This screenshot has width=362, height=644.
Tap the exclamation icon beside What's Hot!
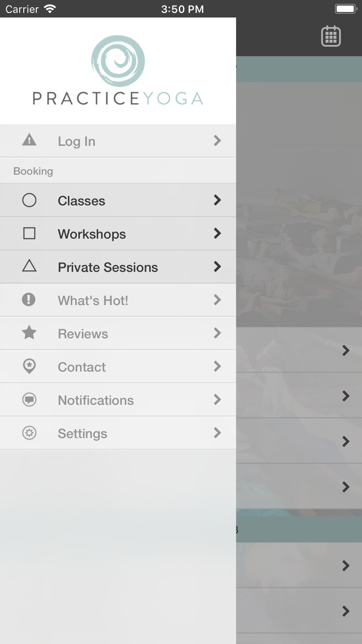click(29, 300)
